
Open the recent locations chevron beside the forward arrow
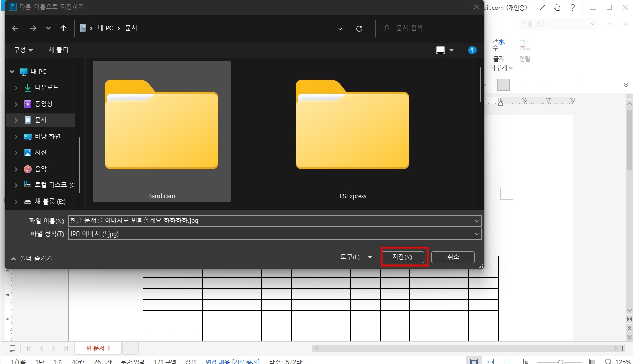click(x=48, y=28)
